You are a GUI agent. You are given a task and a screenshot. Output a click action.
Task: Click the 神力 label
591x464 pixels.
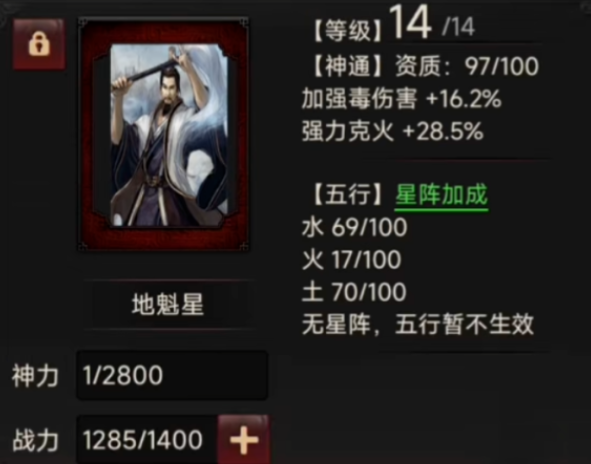click(x=35, y=376)
